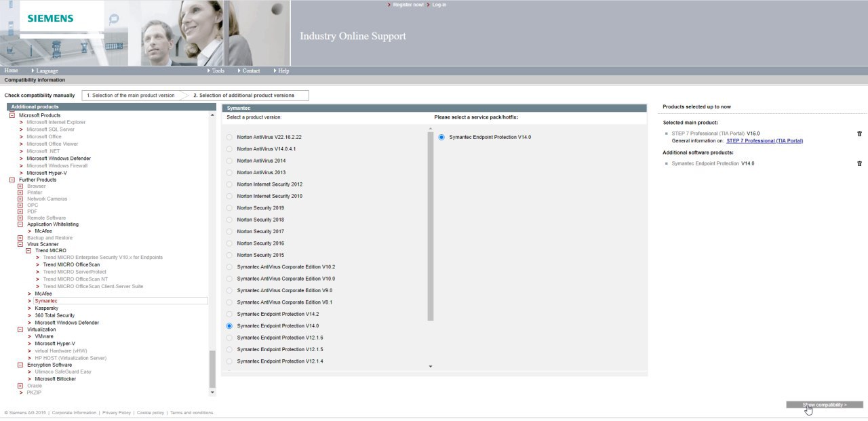Open the Home menu item

11,71
